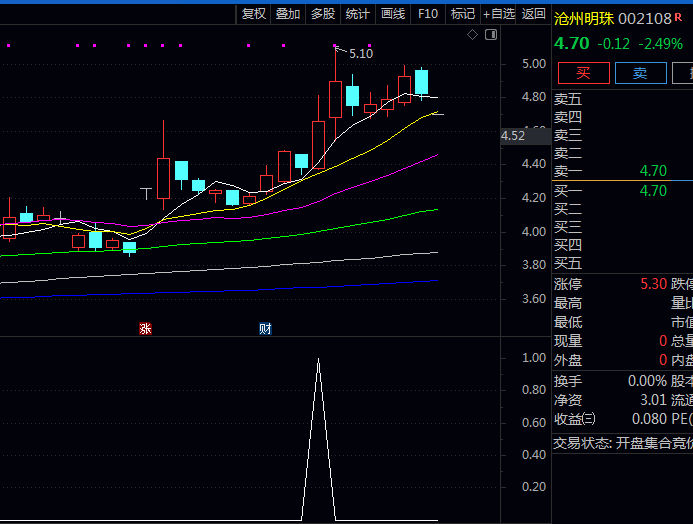Screen dimensions: 693x524
Task: Click the -2.49% change percentage
Action: pyautogui.click(x=660, y=44)
